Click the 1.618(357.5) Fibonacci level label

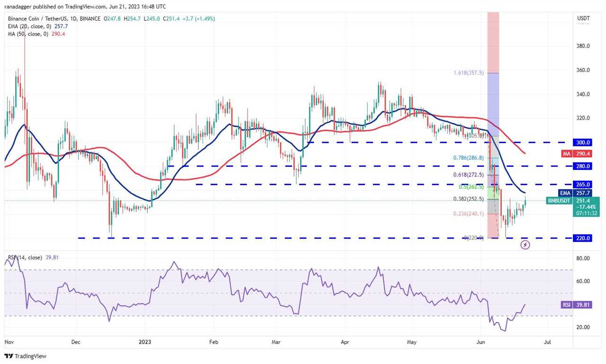[x=468, y=73]
